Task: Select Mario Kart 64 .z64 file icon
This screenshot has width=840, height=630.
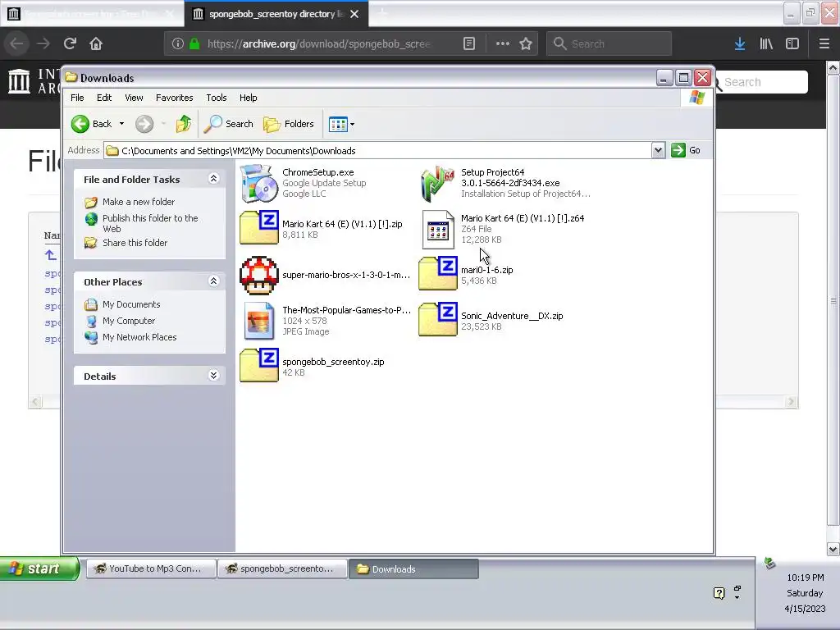Action: tap(438, 230)
